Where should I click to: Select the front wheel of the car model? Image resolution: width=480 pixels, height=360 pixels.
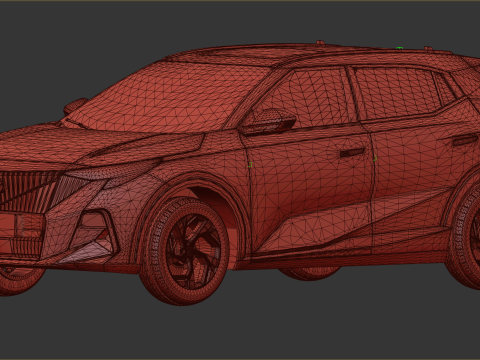pos(185,251)
